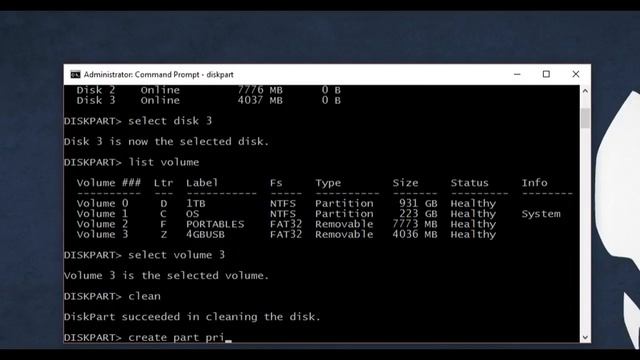Image resolution: width=640 pixels, height=360 pixels.
Task: Click the scrollbar down arrow
Action: click(x=585, y=338)
